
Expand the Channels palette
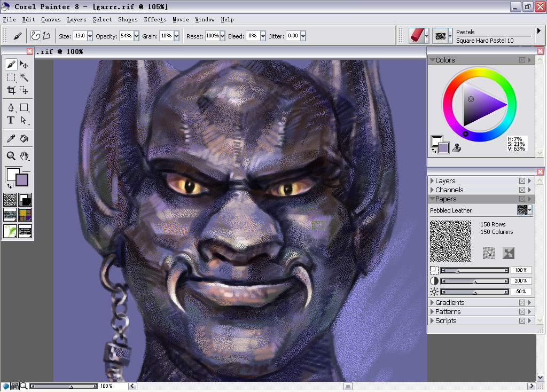tap(432, 190)
